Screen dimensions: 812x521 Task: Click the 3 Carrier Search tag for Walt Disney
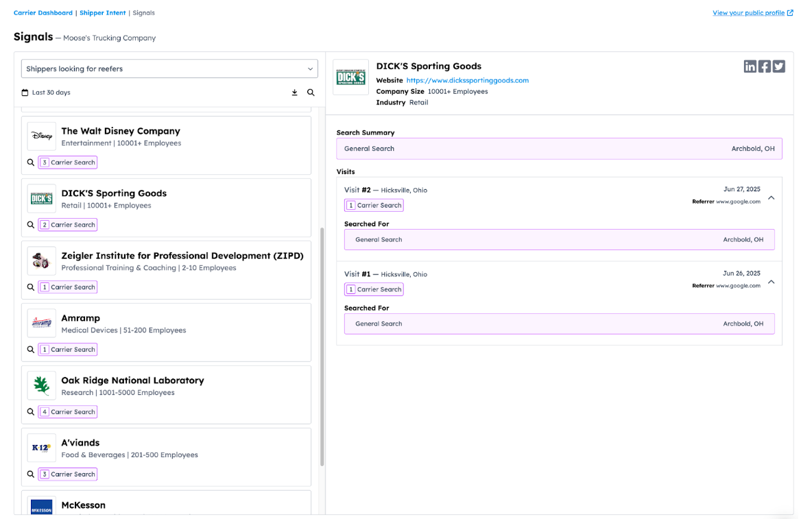(x=68, y=162)
